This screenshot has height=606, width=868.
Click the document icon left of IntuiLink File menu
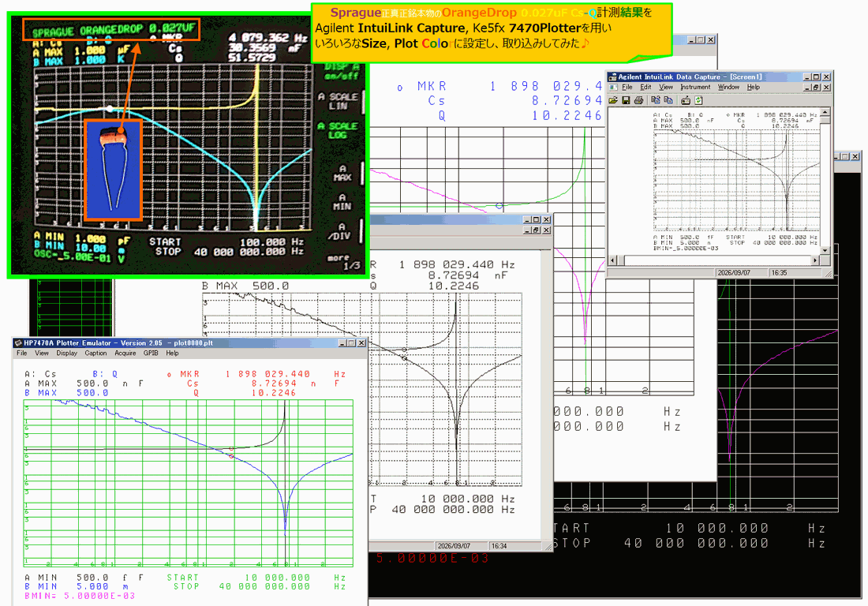(x=613, y=88)
